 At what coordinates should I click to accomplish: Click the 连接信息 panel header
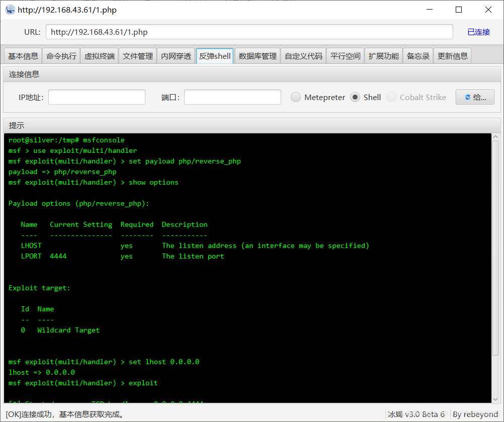pyautogui.click(x=251, y=74)
